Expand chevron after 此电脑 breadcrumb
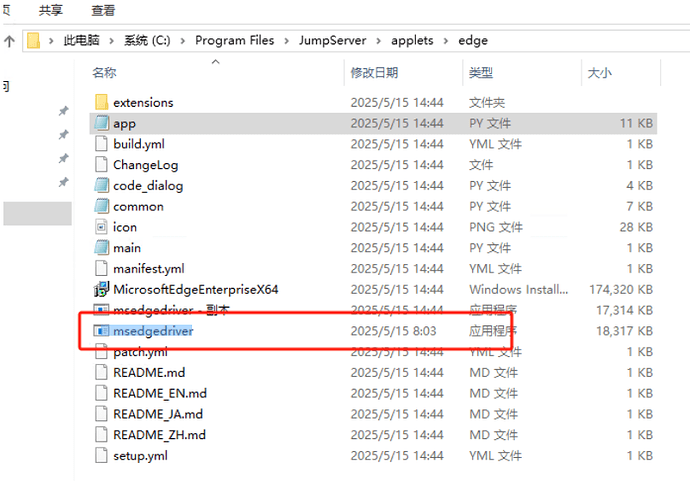 coord(112,41)
